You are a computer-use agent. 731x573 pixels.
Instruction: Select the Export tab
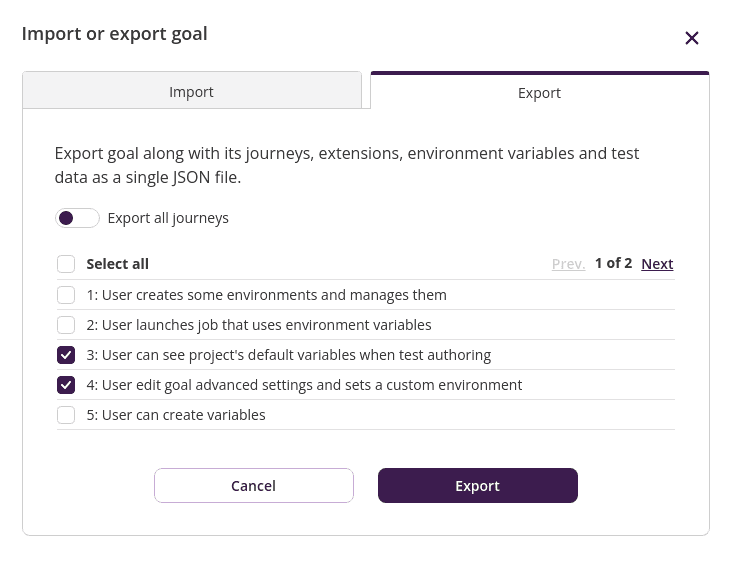539,93
